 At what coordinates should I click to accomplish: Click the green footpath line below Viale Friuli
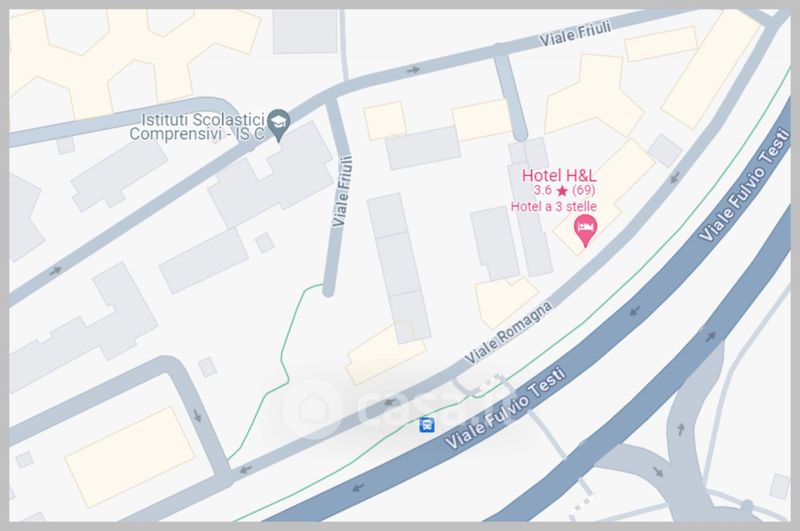pyautogui.click(x=283, y=357)
